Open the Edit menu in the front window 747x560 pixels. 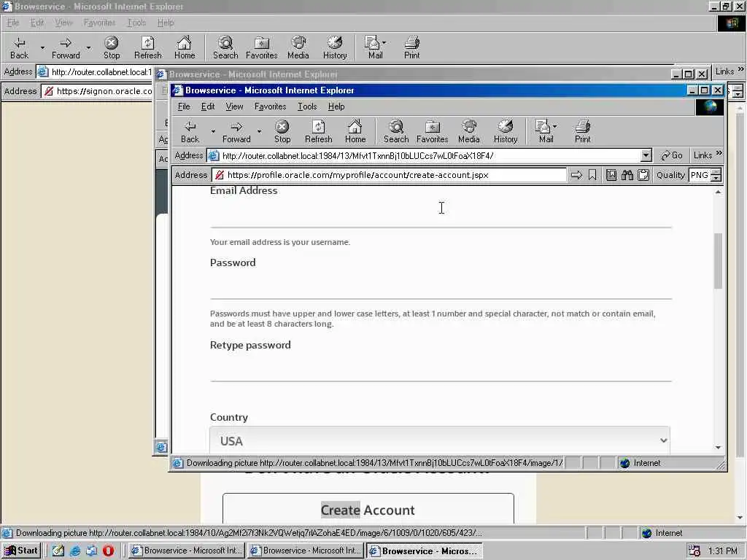coord(208,106)
